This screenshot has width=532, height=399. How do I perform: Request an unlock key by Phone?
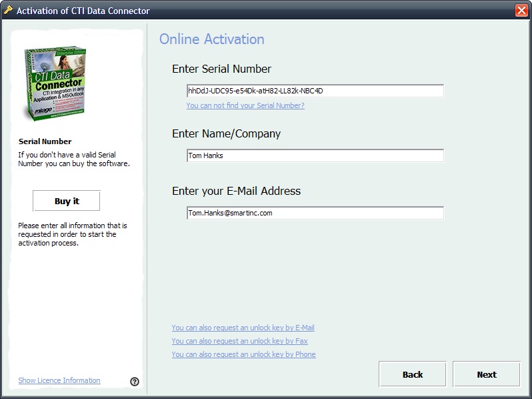pyautogui.click(x=243, y=354)
